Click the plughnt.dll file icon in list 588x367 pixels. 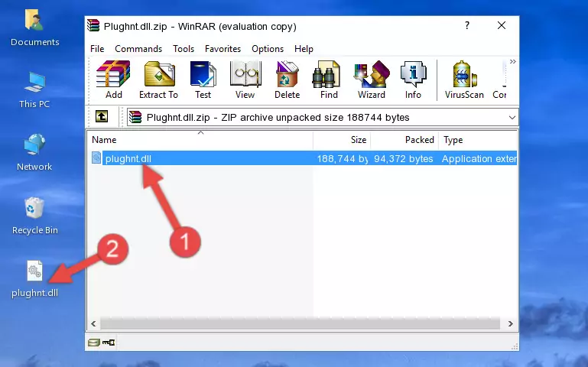point(96,158)
